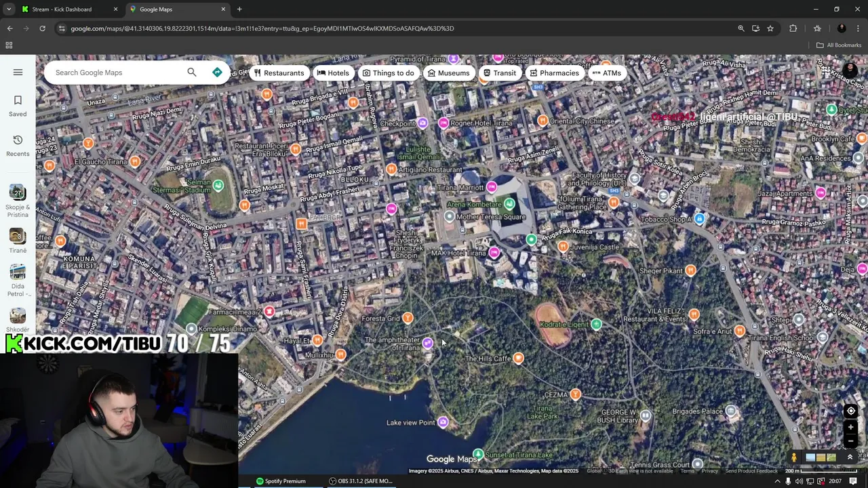Click the Search Google Maps field
The width and height of the screenshot is (868, 488).
coord(117,73)
